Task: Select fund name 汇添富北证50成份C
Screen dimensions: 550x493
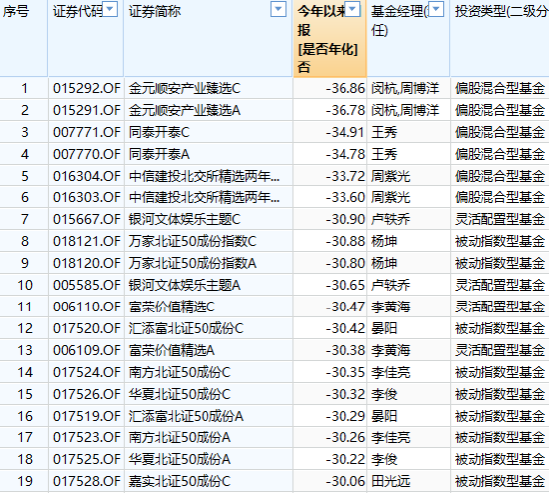Action: pos(186,328)
